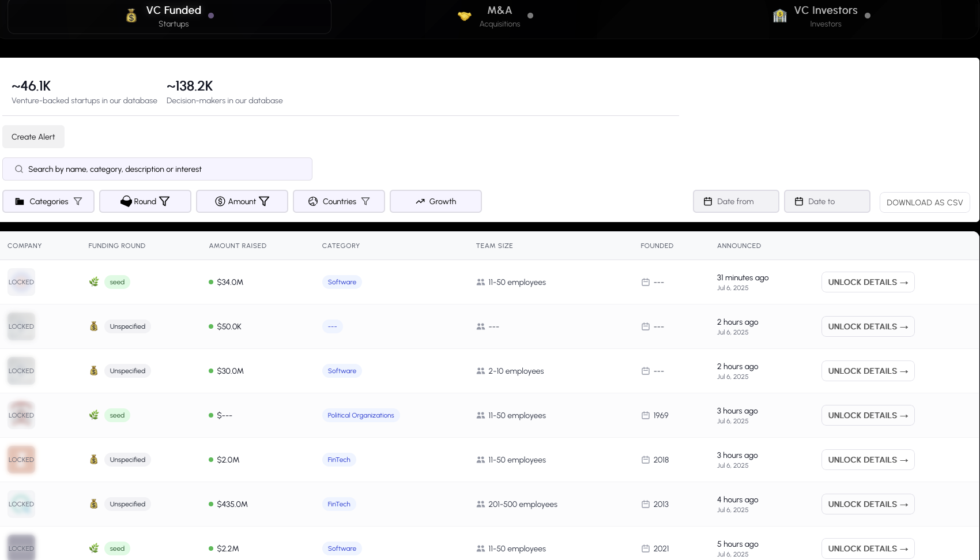Click the calendar icon next to 2013
980x560 pixels.
click(646, 504)
